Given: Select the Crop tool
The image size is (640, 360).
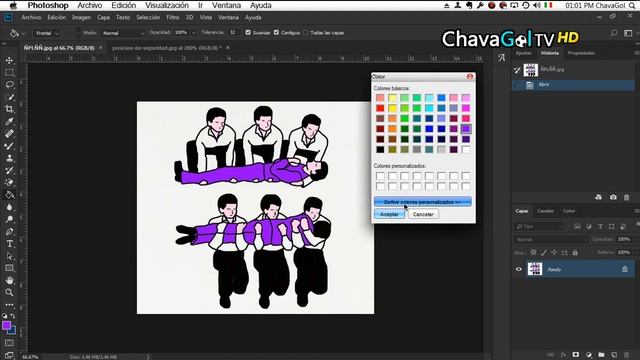Looking at the screenshot, I should [9, 109].
